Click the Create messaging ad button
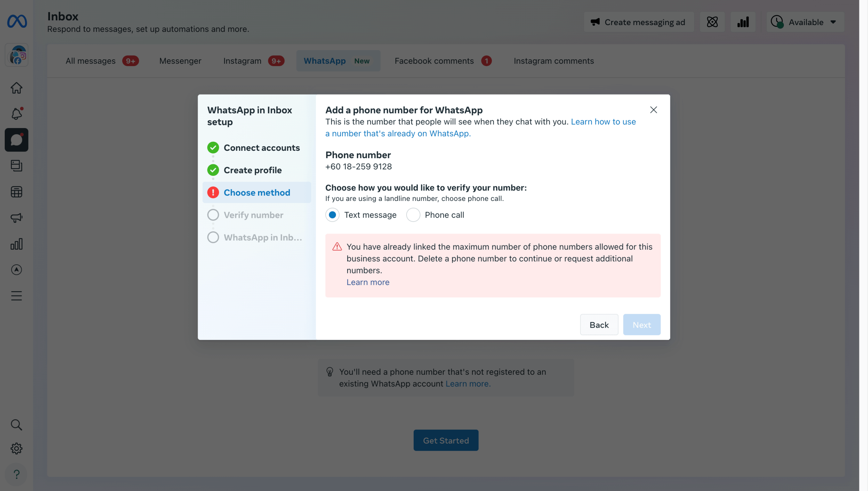868x491 pixels. (638, 22)
